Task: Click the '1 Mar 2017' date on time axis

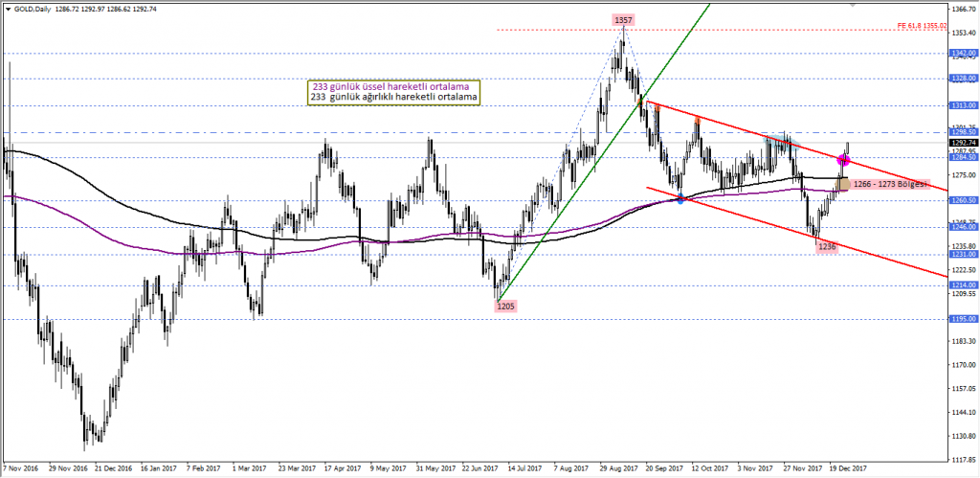Action: point(250,468)
